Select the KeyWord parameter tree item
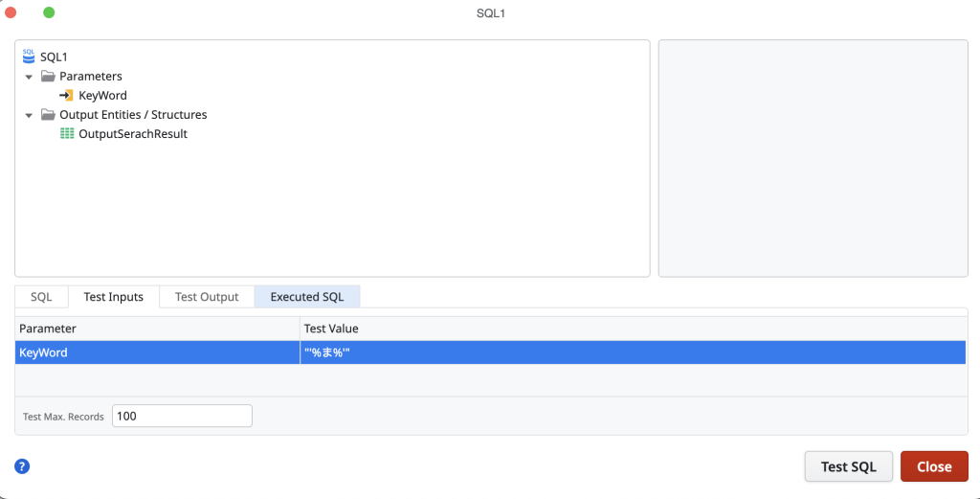Viewport: 980px width, 499px height. pos(102,96)
